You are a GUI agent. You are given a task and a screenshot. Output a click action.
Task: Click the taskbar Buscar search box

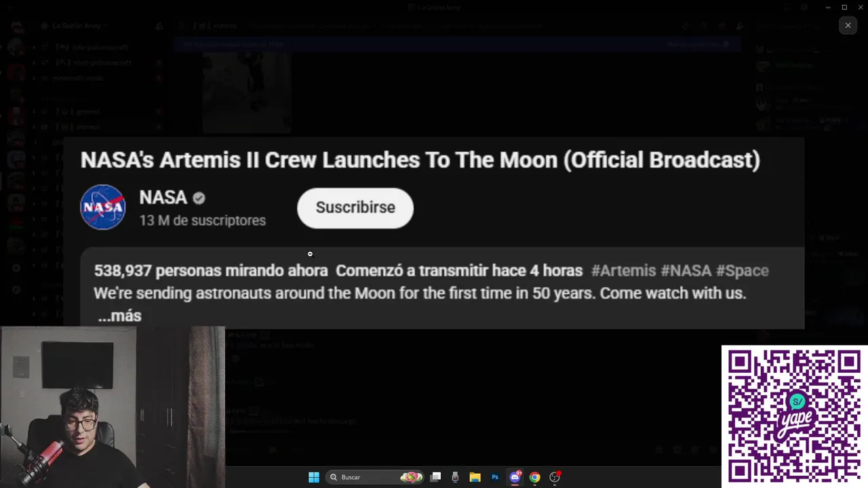[374, 477]
